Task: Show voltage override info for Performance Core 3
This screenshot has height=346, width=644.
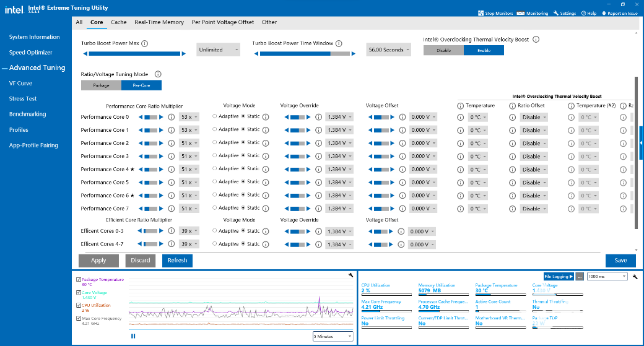Action: (318, 157)
